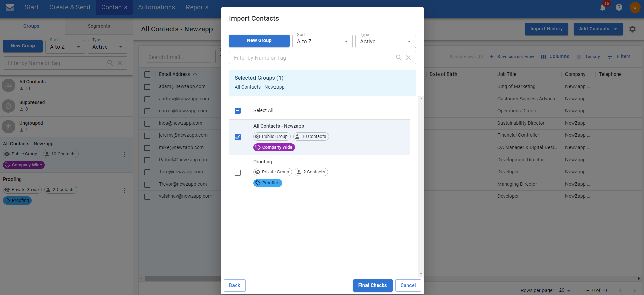
Task: Go to next page arrow
Action: (x=634, y=290)
